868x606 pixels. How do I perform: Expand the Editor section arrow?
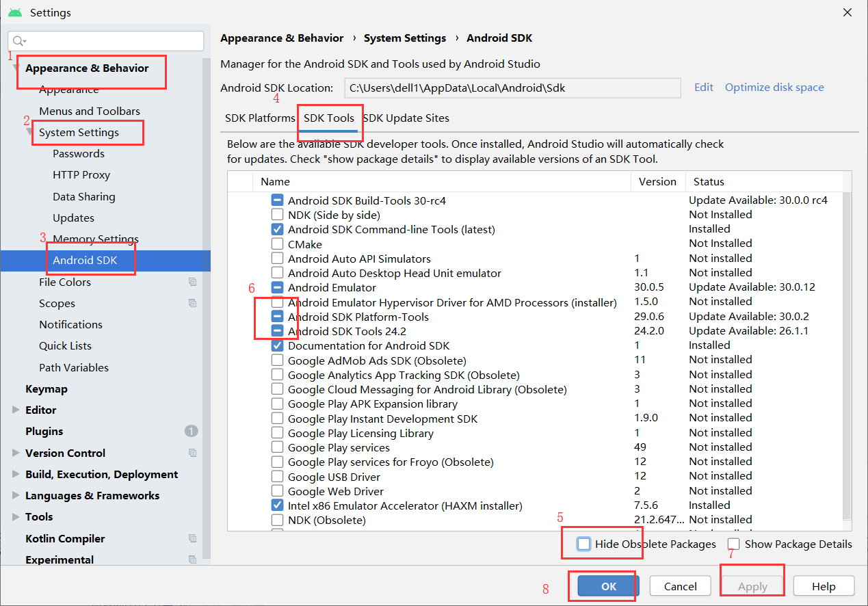tap(16, 410)
